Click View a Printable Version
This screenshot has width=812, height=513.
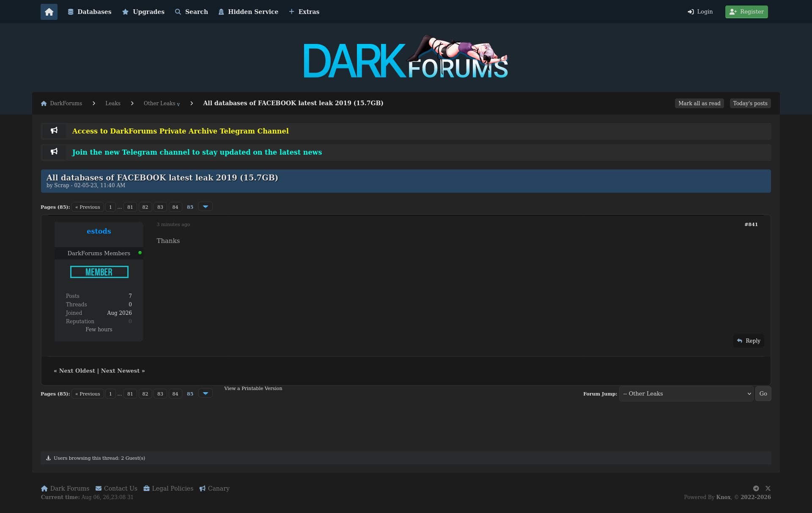click(253, 388)
